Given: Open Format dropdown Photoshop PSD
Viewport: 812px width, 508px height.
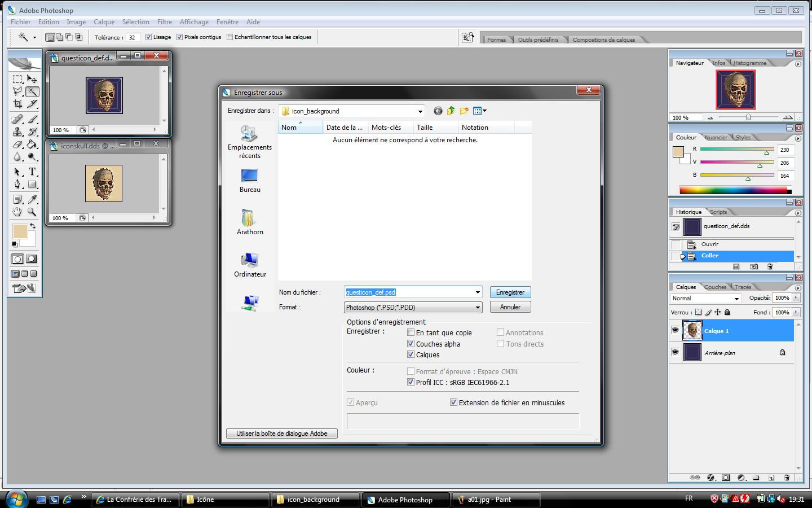Looking at the screenshot, I should 413,307.
